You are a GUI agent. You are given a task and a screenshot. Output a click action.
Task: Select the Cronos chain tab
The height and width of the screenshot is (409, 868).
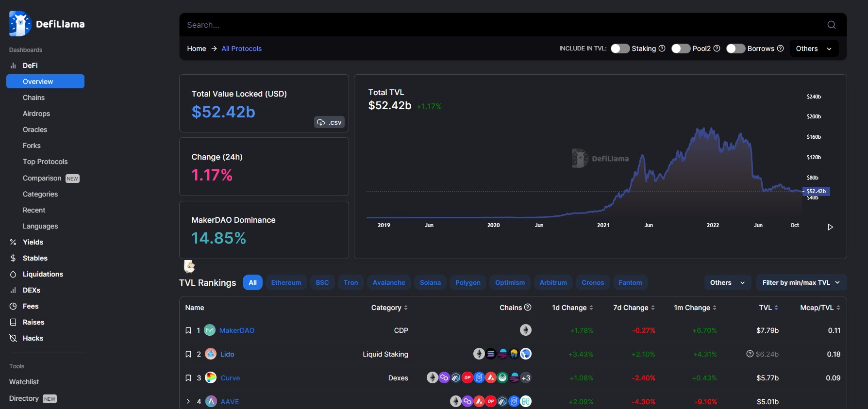(593, 282)
